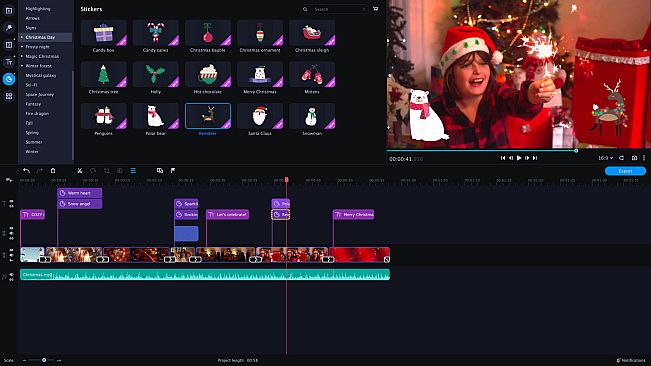Redo the last undone action
The width and height of the screenshot is (651, 366).
[x=39, y=171]
